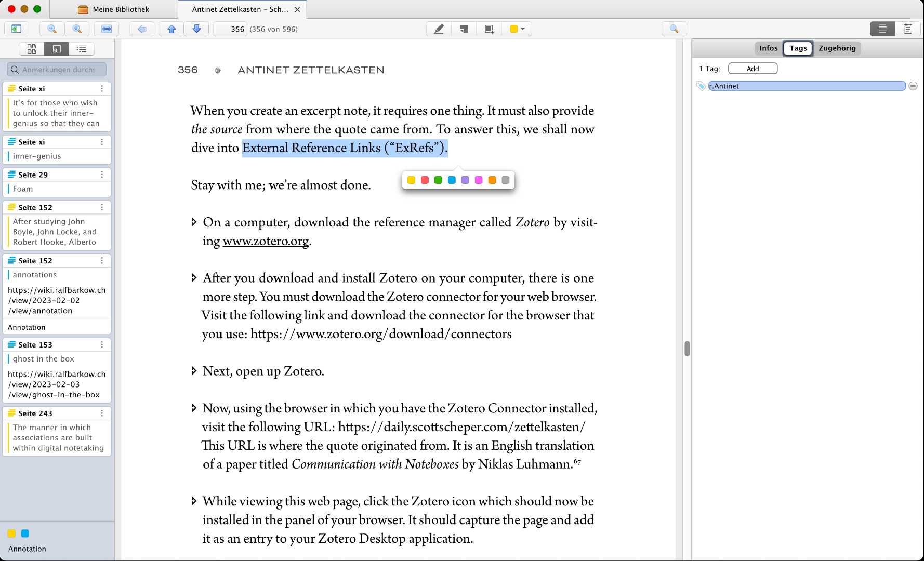This screenshot has height=561, width=924.
Task: Switch sidebar to annotations view
Action: (x=57, y=49)
